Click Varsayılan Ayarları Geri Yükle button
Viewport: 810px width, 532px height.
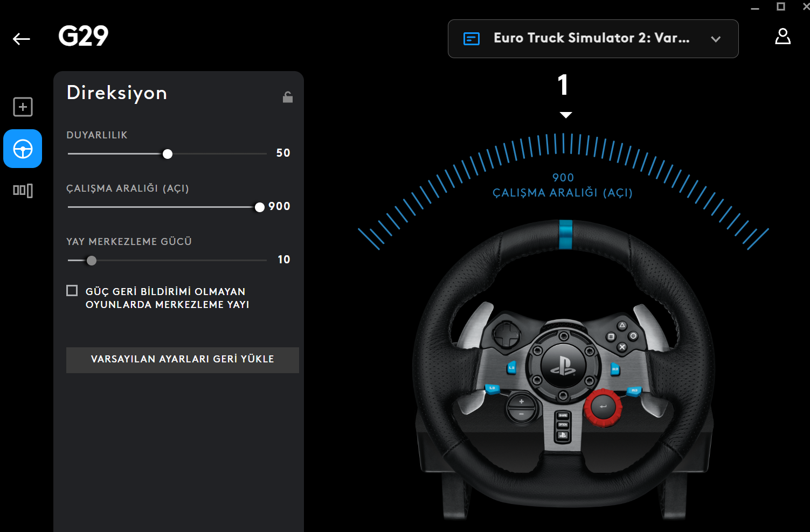point(183,360)
